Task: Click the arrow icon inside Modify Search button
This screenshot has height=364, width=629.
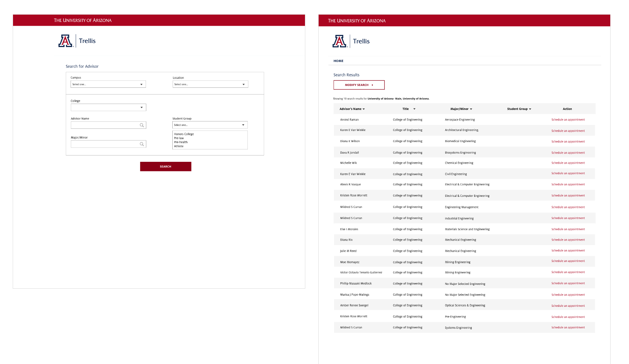Action: pos(373,85)
